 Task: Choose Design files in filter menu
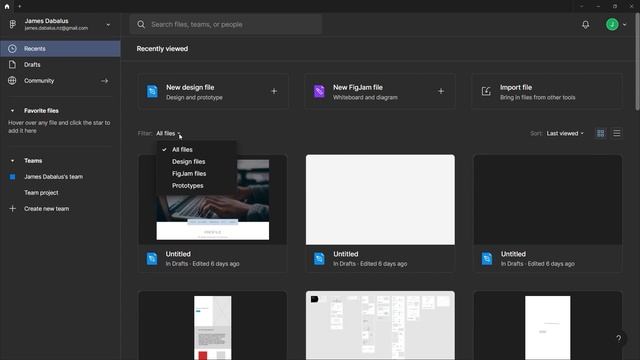(x=196, y=162)
